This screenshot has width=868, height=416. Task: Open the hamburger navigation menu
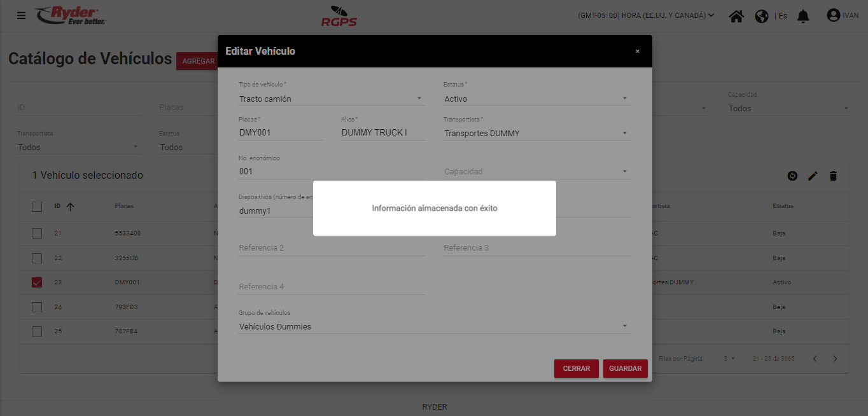(x=22, y=15)
